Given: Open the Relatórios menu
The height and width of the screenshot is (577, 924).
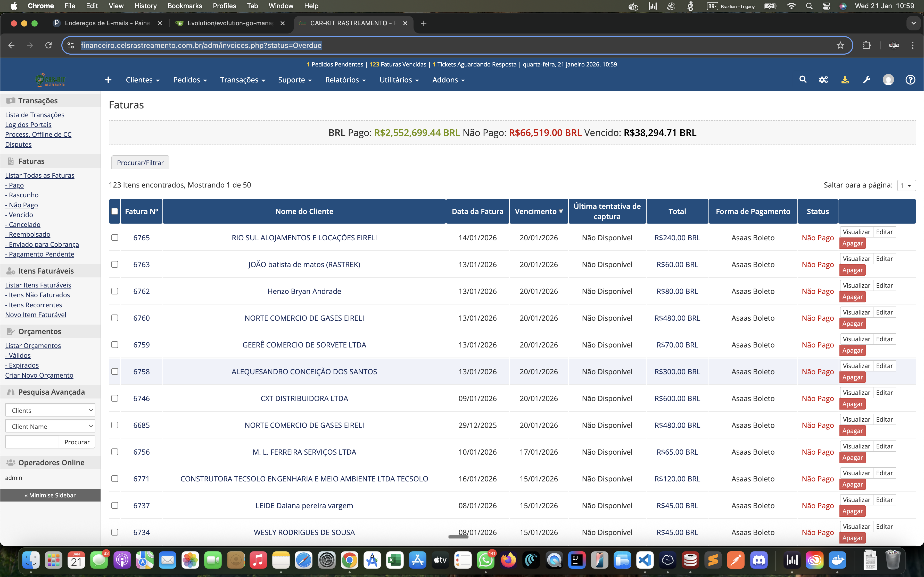Looking at the screenshot, I should pyautogui.click(x=345, y=80).
